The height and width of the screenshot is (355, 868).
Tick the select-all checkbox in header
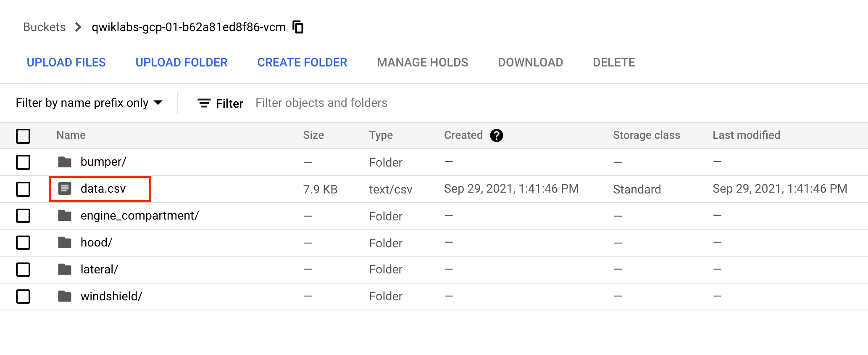[x=23, y=136]
